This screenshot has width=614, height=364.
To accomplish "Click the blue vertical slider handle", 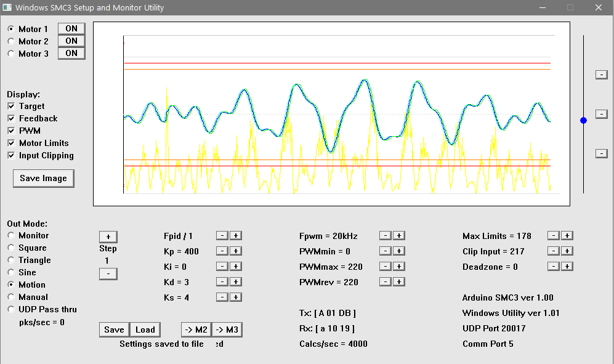I will 583,120.
